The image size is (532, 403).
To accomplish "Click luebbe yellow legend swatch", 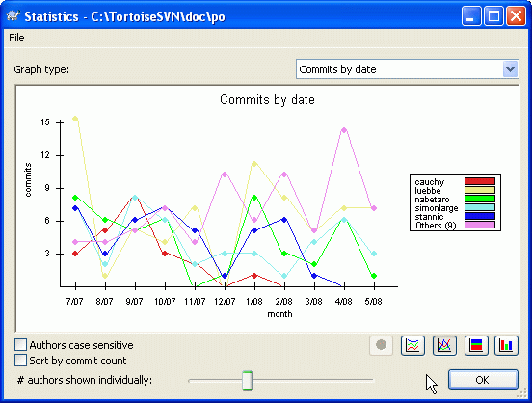I will click(480, 190).
